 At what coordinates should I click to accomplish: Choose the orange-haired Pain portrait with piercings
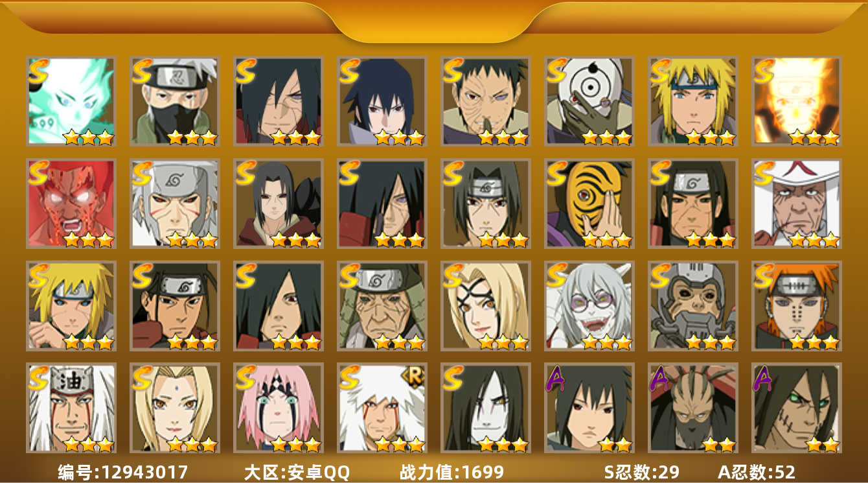click(796, 305)
